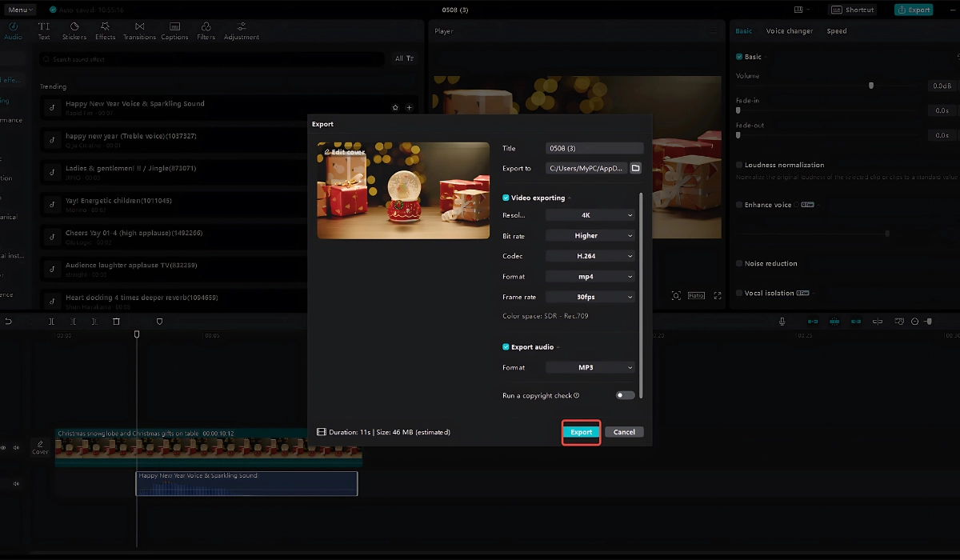
Task: Open the video Format dropdown showing mp4
Action: (x=590, y=277)
